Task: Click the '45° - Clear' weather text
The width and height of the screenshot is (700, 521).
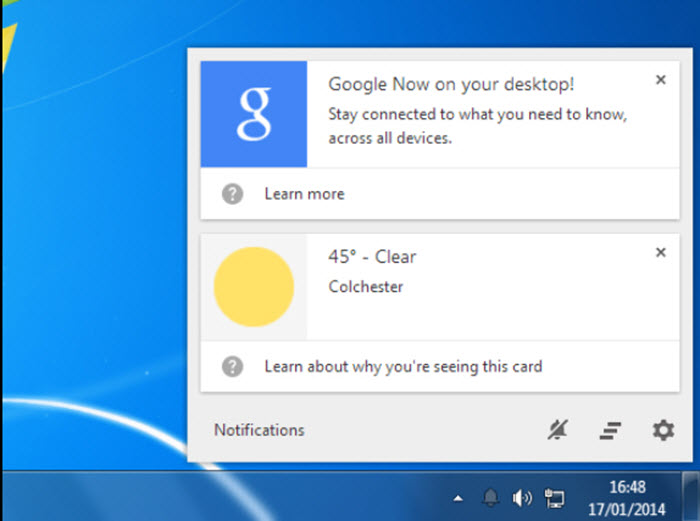Action: tap(372, 257)
